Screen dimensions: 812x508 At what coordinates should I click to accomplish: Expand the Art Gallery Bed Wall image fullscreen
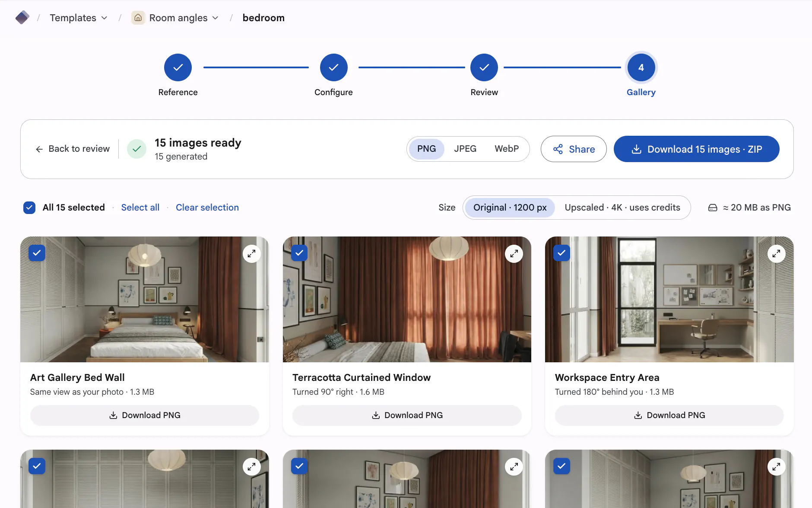[251, 254]
